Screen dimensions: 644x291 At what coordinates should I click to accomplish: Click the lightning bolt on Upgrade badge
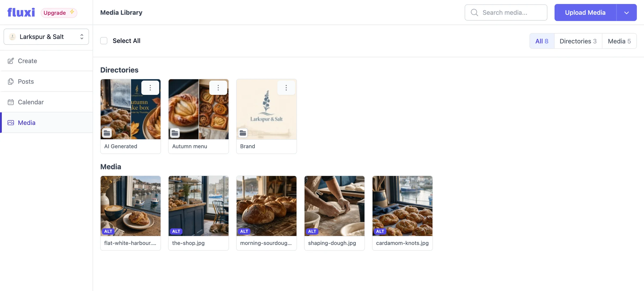click(x=72, y=12)
